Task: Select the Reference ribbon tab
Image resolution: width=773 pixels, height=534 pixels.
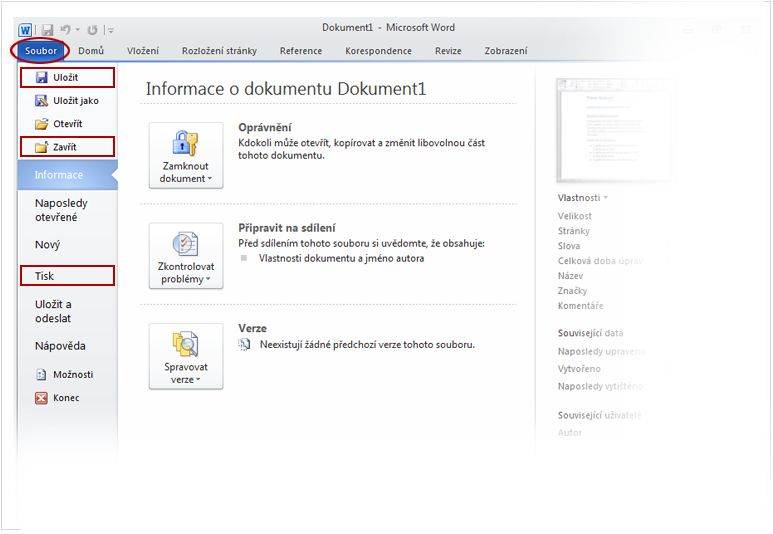Action: 301,50
